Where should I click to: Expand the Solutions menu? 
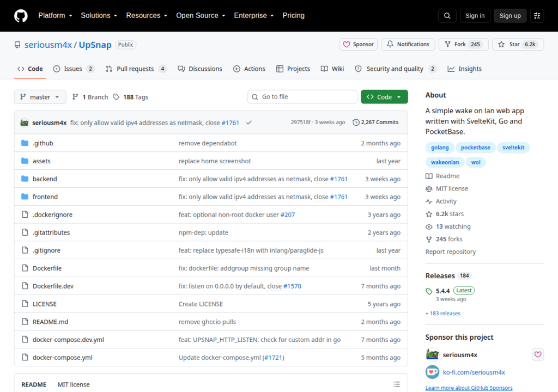(x=99, y=16)
